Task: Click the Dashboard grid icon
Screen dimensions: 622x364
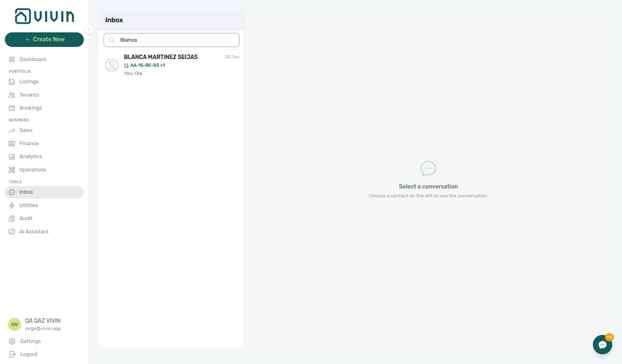Action: click(x=12, y=59)
